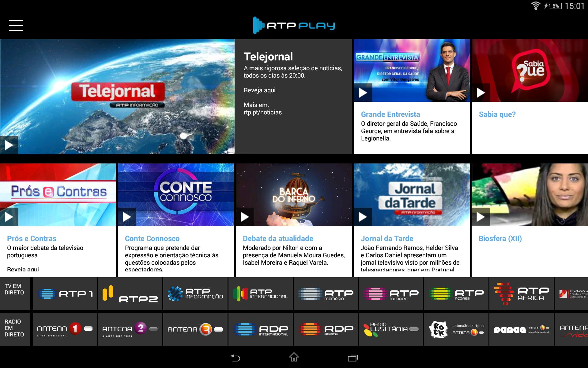Listen to Antena 3 radio
The width and height of the screenshot is (588, 368).
(x=195, y=329)
